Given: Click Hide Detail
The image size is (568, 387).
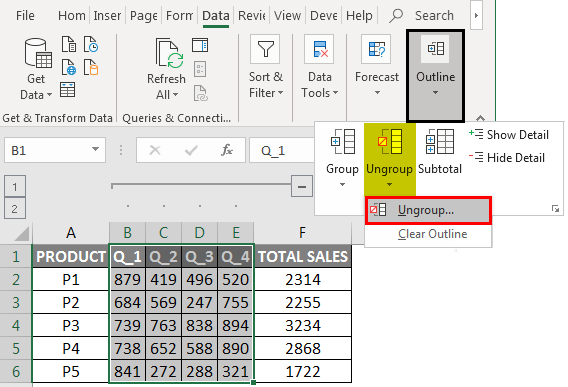Looking at the screenshot, I should tap(506, 158).
